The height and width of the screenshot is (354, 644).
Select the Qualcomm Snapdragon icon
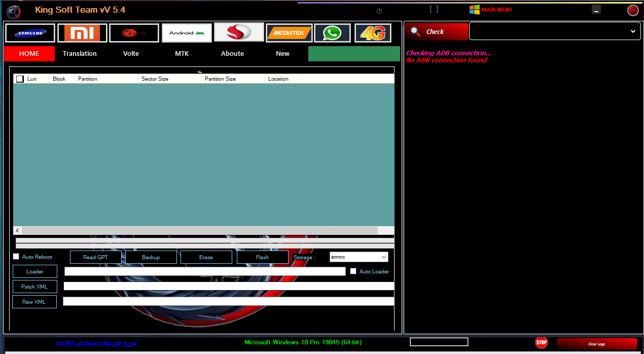[239, 32]
